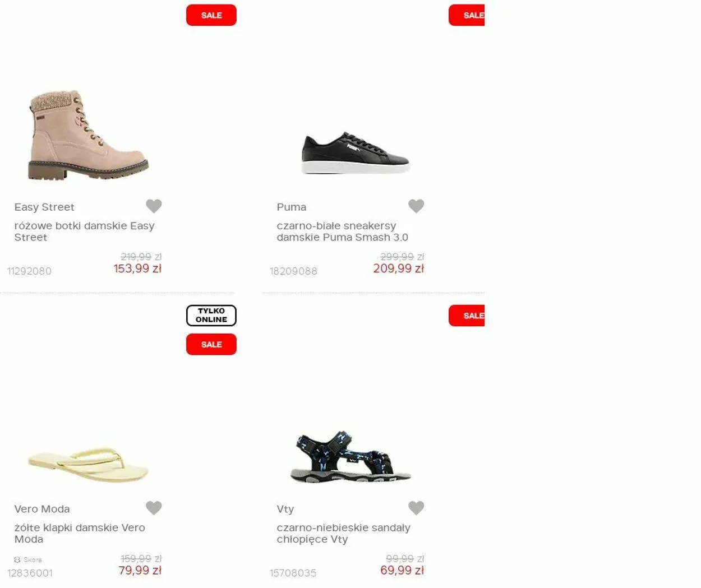Viewport: 701px width, 588px height.
Task: Click the 153,99 zł sale price
Action: (x=137, y=268)
